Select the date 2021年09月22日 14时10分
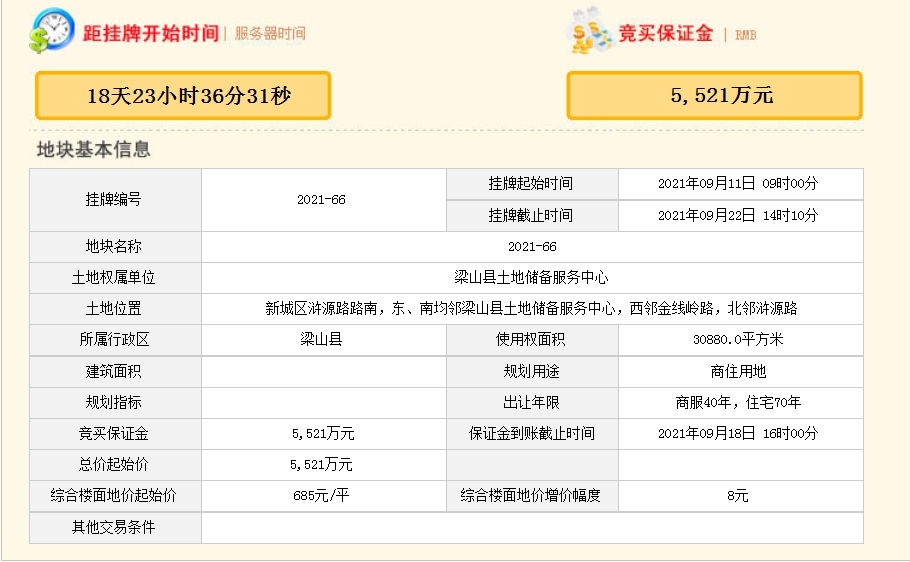 point(738,215)
